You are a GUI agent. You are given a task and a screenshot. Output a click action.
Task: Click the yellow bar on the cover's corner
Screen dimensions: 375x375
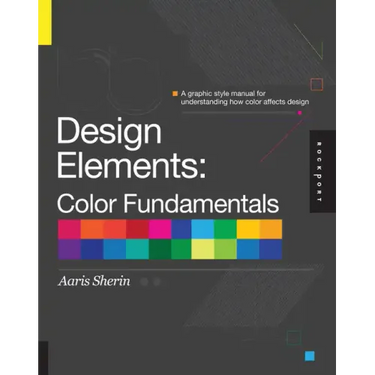click(x=45, y=22)
